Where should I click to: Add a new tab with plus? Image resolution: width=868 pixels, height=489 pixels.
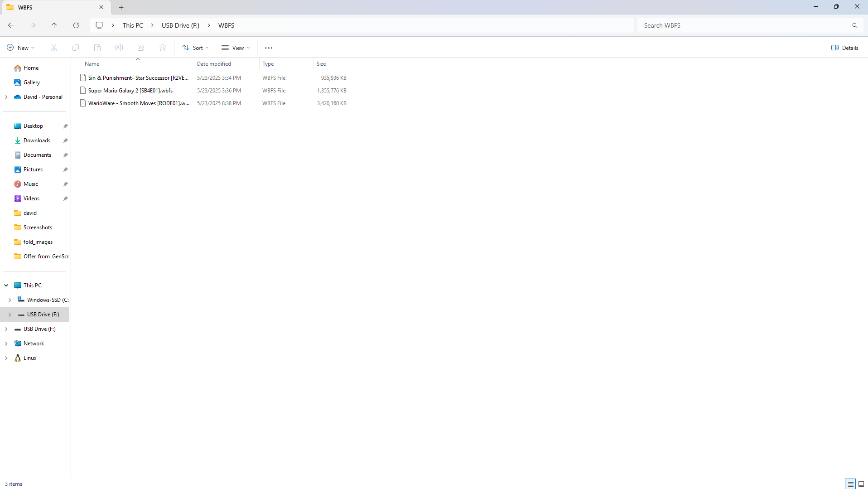pyautogui.click(x=121, y=7)
